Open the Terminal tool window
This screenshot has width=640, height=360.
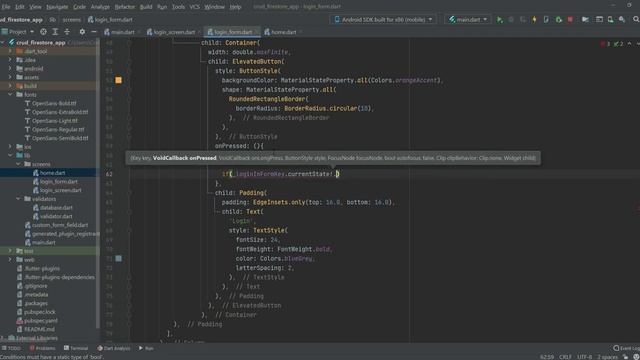[x=76, y=348]
